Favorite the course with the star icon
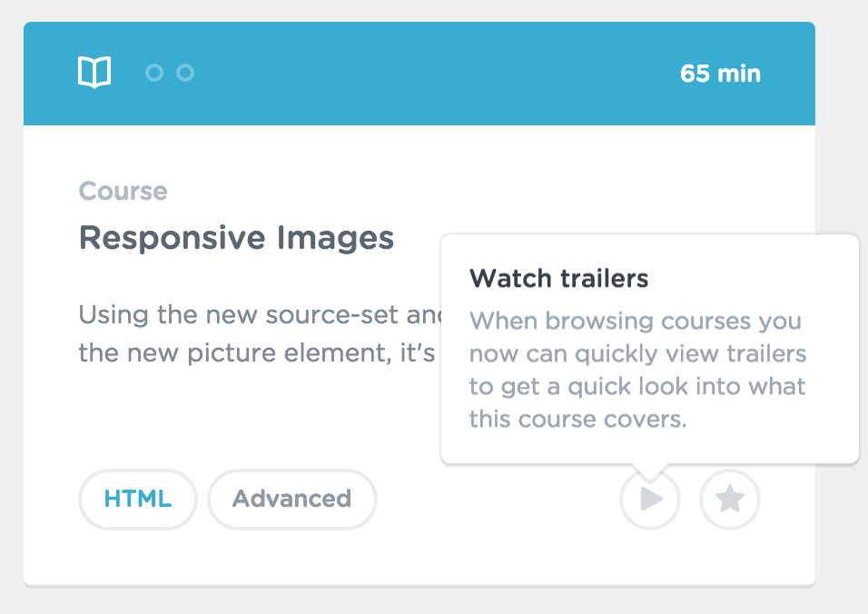 730,500
